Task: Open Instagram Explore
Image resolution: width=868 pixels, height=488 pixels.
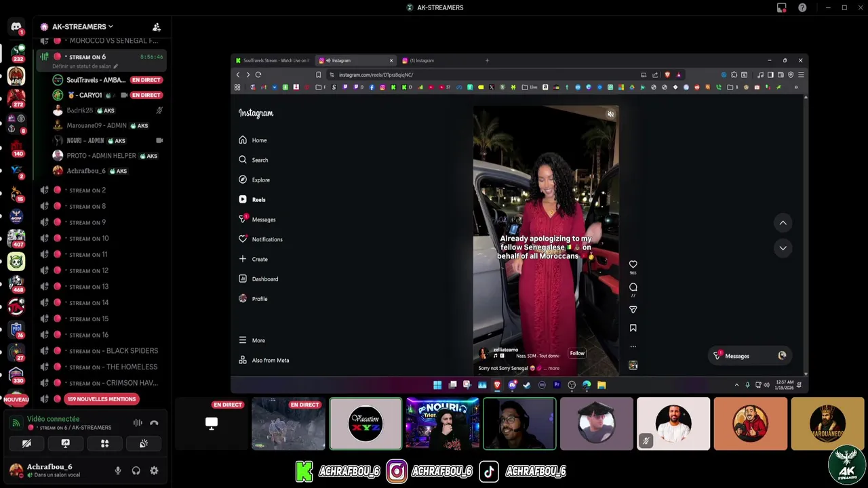Action: point(254,180)
